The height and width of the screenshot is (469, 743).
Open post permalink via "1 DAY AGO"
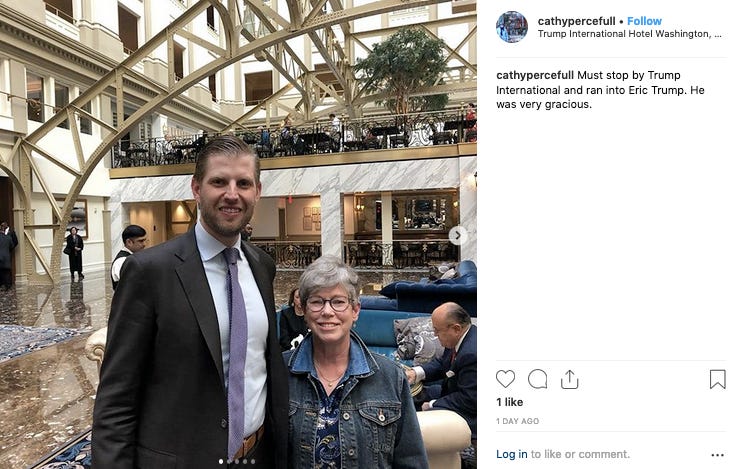point(517,421)
